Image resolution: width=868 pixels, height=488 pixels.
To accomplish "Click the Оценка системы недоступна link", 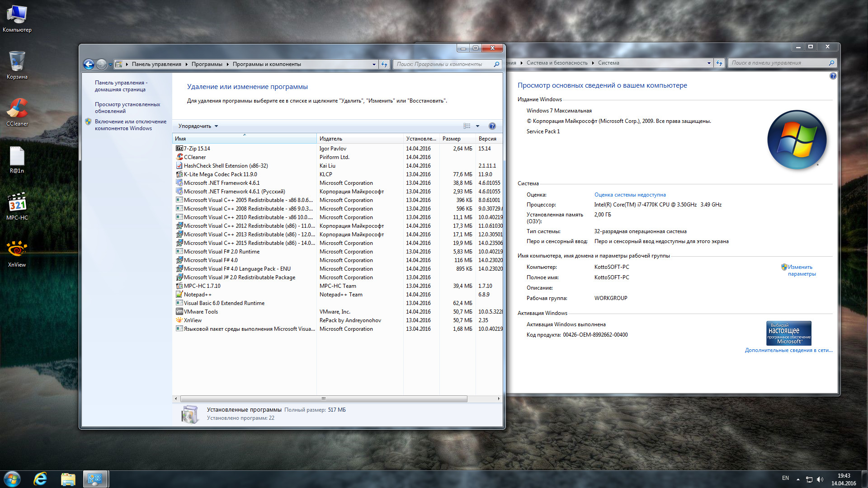I will pyautogui.click(x=630, y=195).
